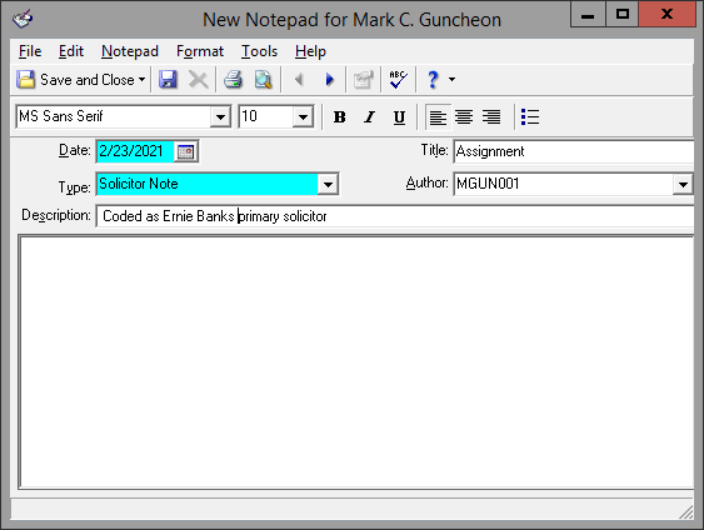Click the Date field showing 2/23/2021
This screenshot has height=530, width=704.
tap(135, 151)
